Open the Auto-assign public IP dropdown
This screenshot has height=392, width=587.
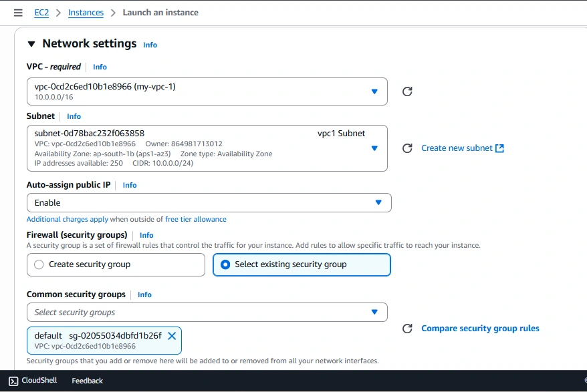(x=209, y=203)
